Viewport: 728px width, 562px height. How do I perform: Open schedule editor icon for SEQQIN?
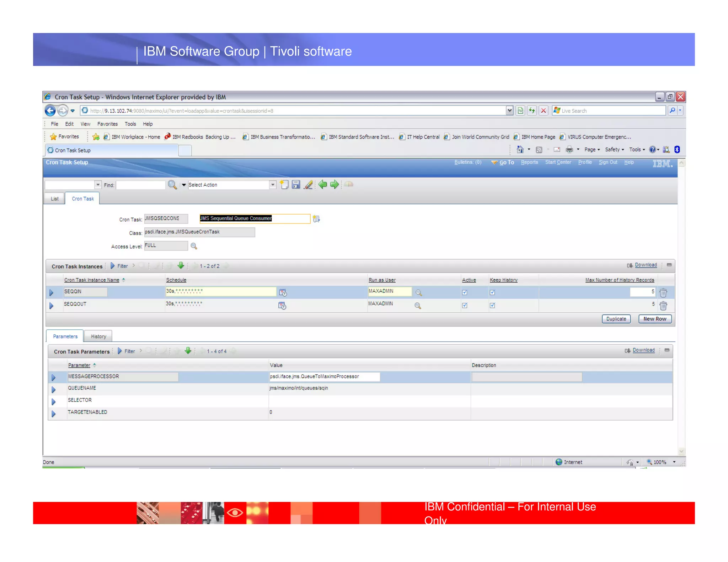[x=283, y=292]
